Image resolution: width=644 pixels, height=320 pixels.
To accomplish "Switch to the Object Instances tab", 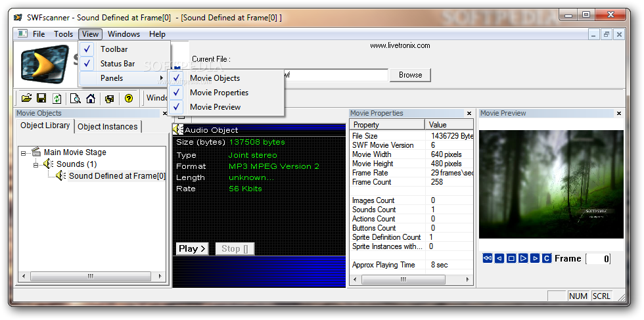I will 108,127.
